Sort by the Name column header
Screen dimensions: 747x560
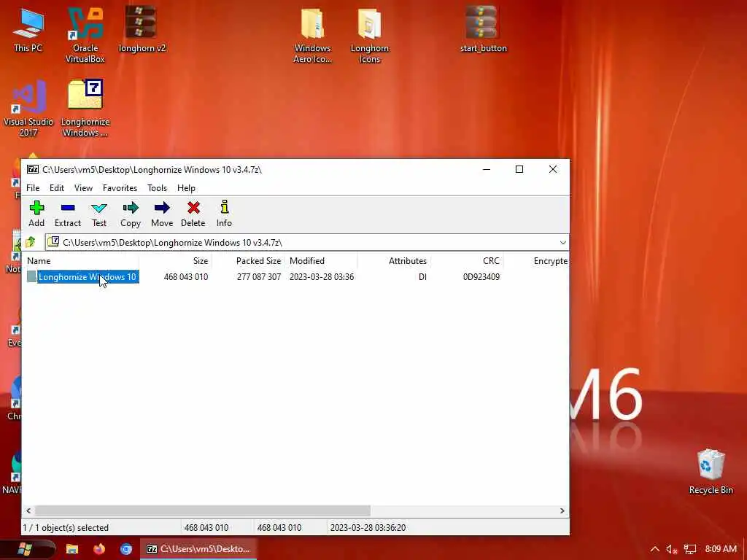tap(82, 261)
